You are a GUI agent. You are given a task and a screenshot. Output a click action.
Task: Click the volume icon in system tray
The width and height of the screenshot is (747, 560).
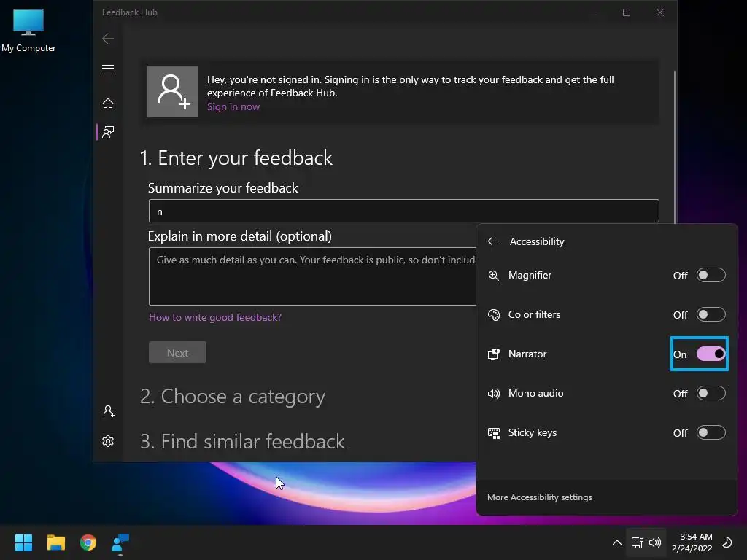click(656, 542)
